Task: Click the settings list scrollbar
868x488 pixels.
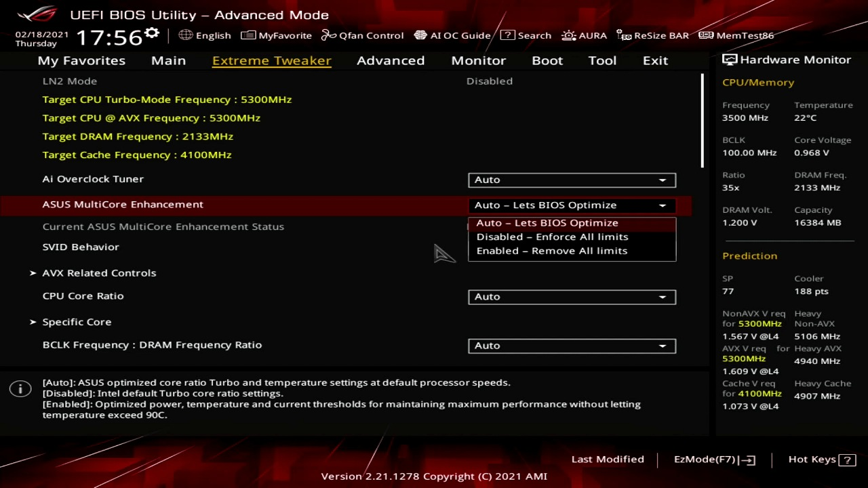Action: click(x=703, y=121)
